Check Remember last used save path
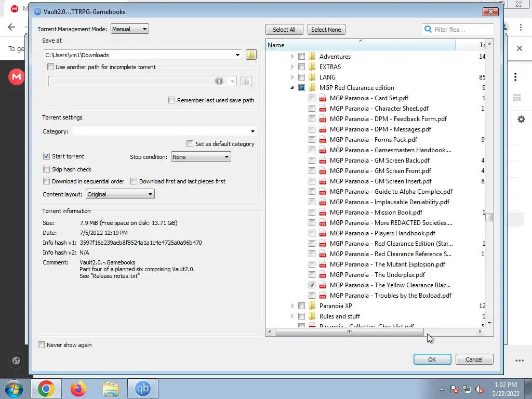This screenshot has height=399, width=532. tap(171, 100)
